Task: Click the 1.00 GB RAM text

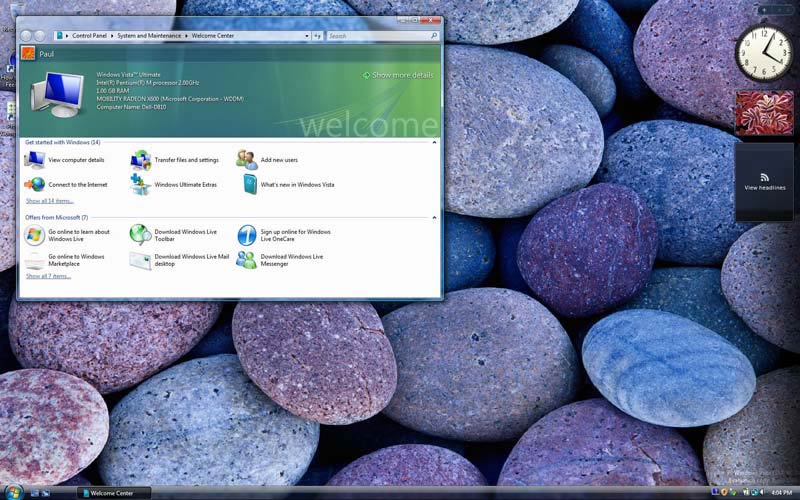Action: pos(113,91)
